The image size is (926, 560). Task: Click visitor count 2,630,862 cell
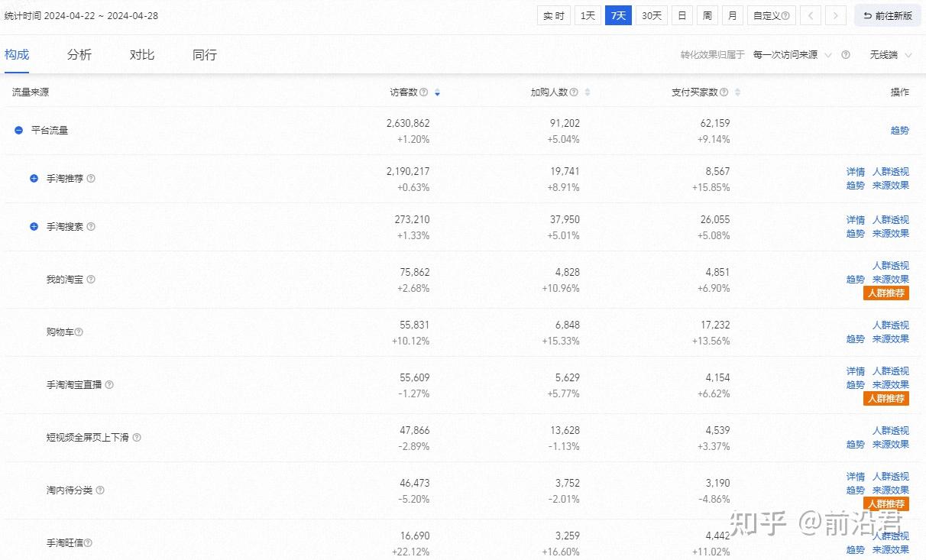[408, 123]
